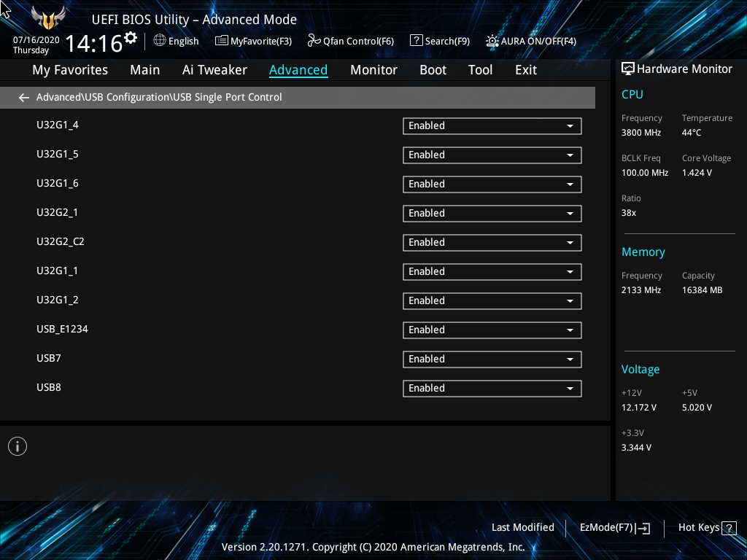Go to the Boot tab
The width and height of the screenshot is (747, 560).
click(433, 70)
